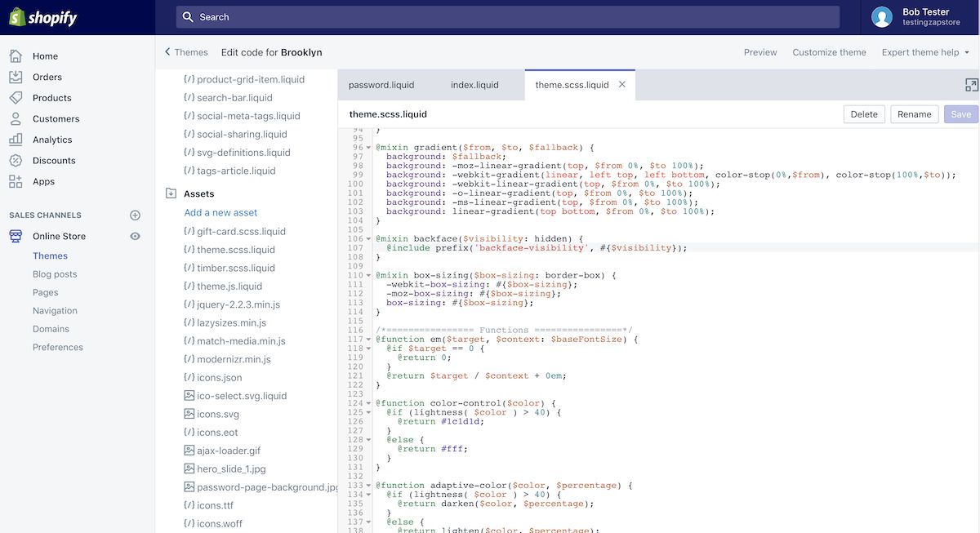Click the Add a new asset link
This screenshot has height=533, width=980.
(x=220, y=212)
